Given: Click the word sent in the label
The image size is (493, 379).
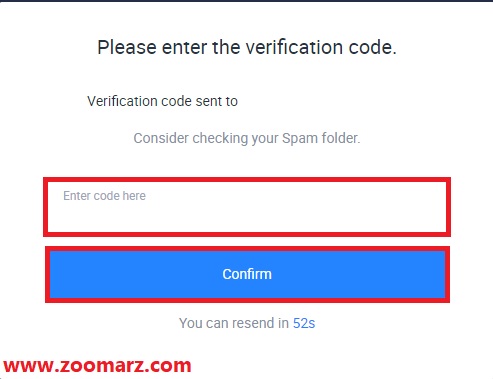Looking at the screenshot, I should (208, 101).
